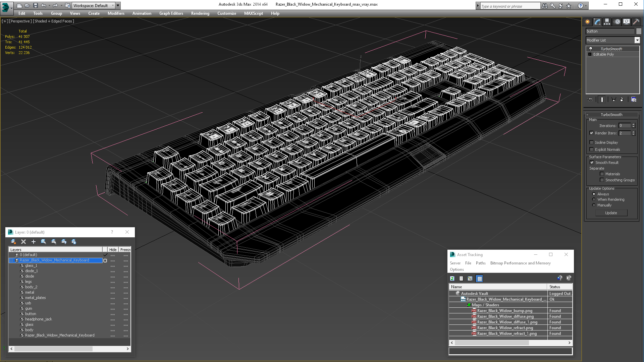This screenshot has height=362, width=644.
Task: Open the Hierarchy command panel tab
Action: (x=607, y=22)
